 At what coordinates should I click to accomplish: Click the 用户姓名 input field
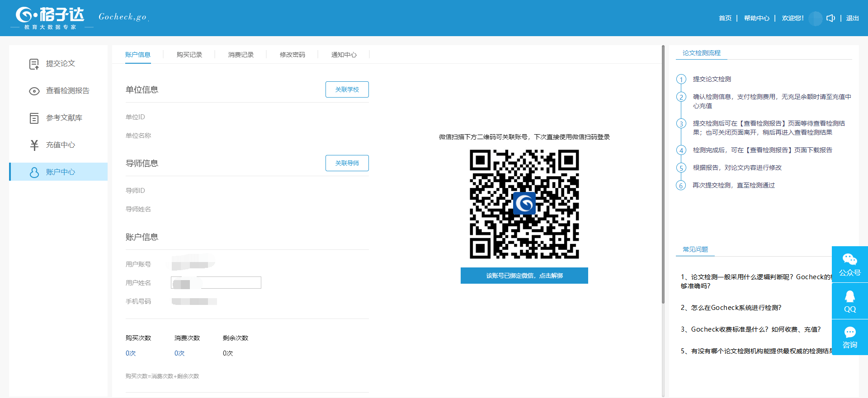(x=216, y=283)
